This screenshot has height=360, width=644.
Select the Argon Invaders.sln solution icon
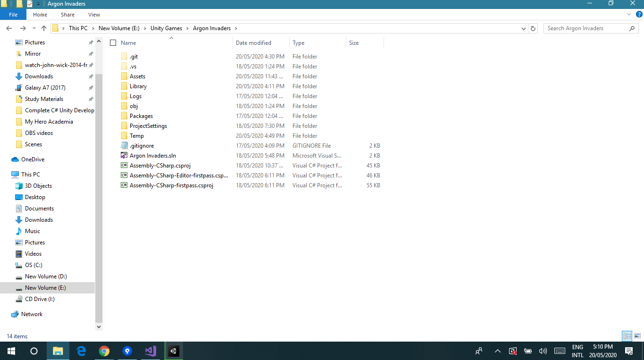pos(124,156)
